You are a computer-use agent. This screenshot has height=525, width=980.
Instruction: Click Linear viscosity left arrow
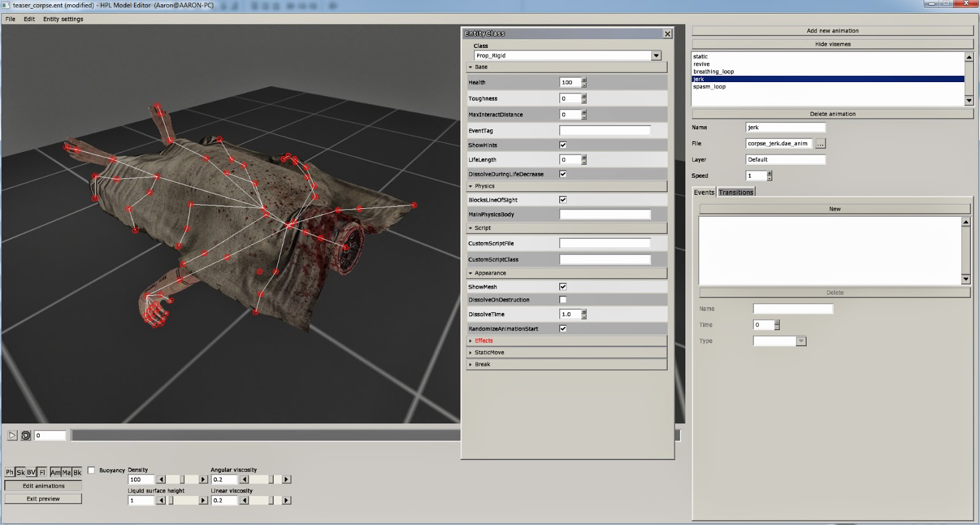pos(244,500)
